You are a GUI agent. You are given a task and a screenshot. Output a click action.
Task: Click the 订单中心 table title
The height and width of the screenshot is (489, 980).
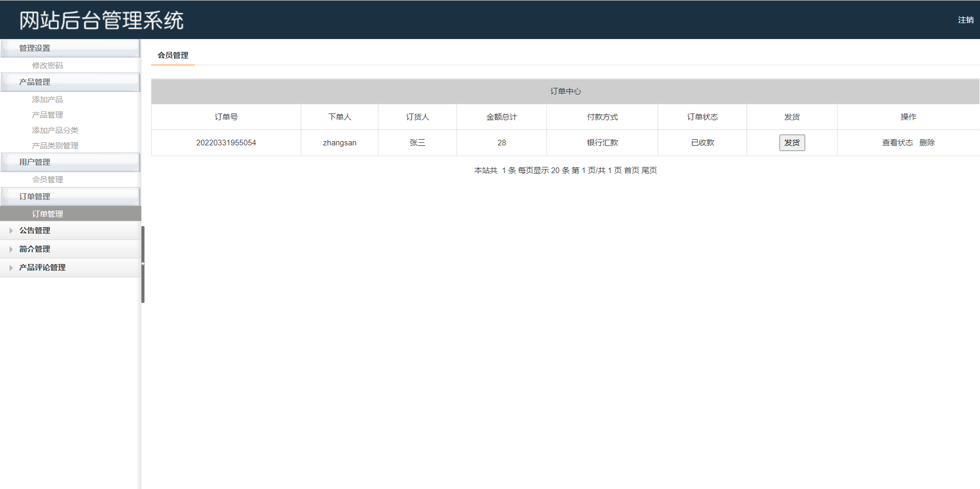pos(566,91)
